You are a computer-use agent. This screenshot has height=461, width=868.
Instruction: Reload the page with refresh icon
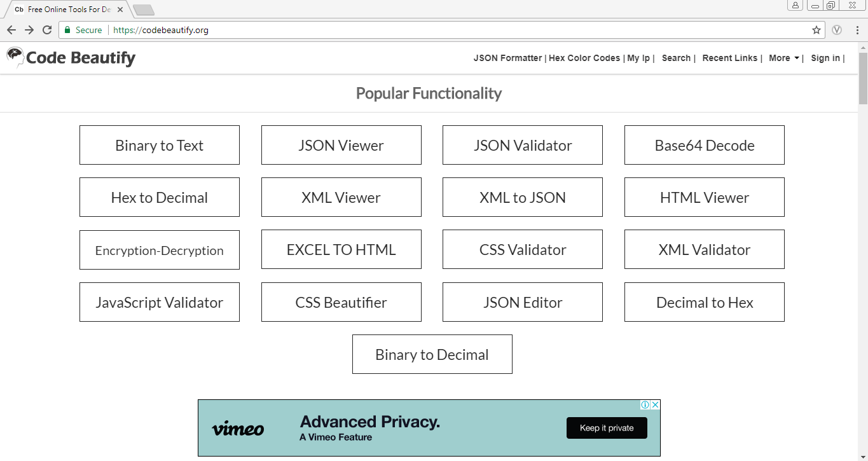[46, 30]
